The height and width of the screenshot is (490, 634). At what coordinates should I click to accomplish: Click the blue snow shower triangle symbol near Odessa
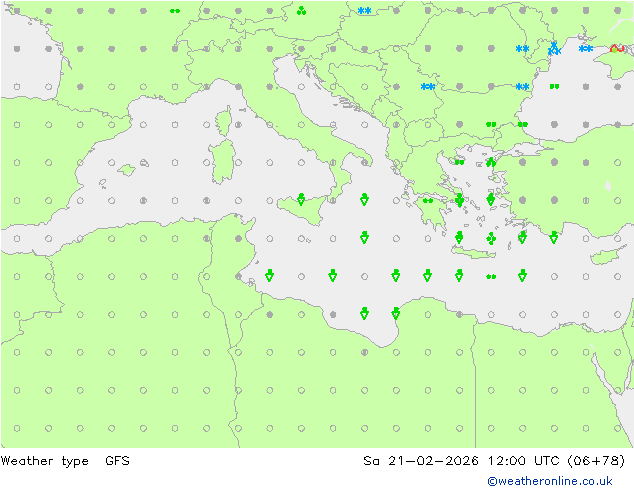(x=554, y=49)
